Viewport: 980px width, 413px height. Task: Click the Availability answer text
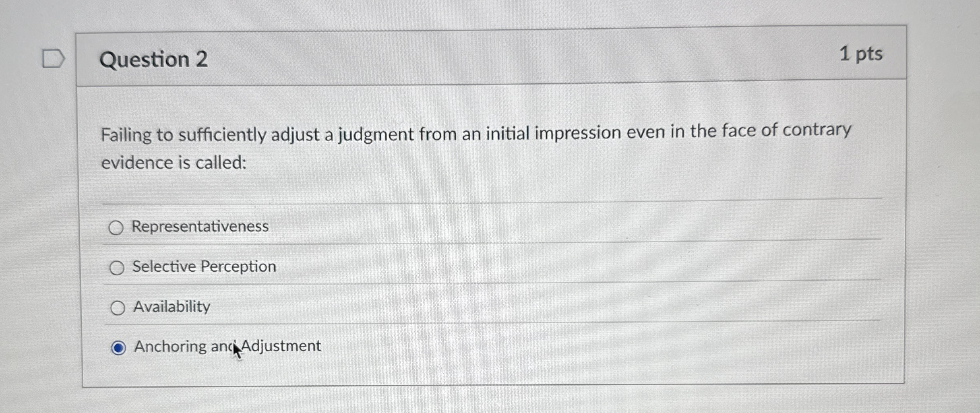171,306
